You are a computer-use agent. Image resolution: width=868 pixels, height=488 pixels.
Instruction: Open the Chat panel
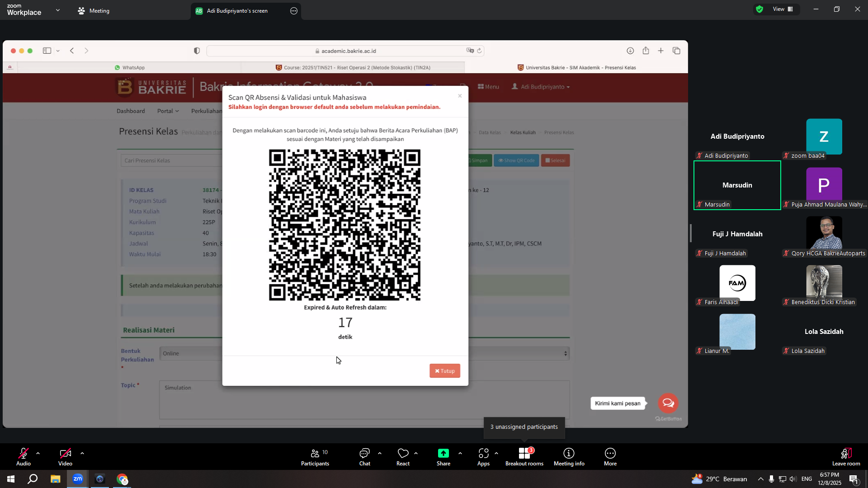click(364, 457)
